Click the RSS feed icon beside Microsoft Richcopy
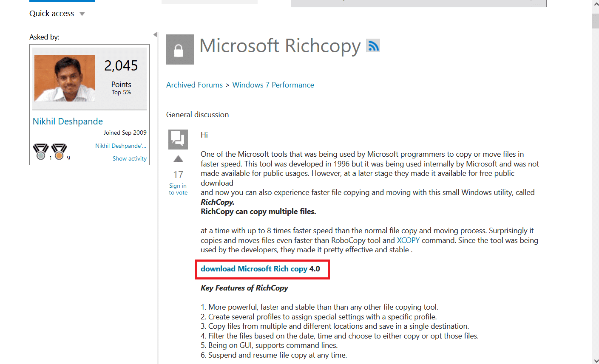599x364 pixels. (373, 45)
